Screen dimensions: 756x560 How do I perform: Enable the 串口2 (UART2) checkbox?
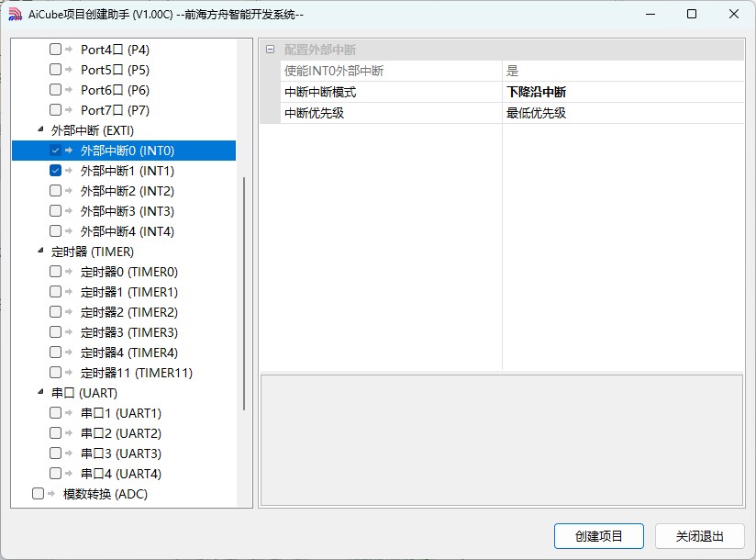click(55, 433)
